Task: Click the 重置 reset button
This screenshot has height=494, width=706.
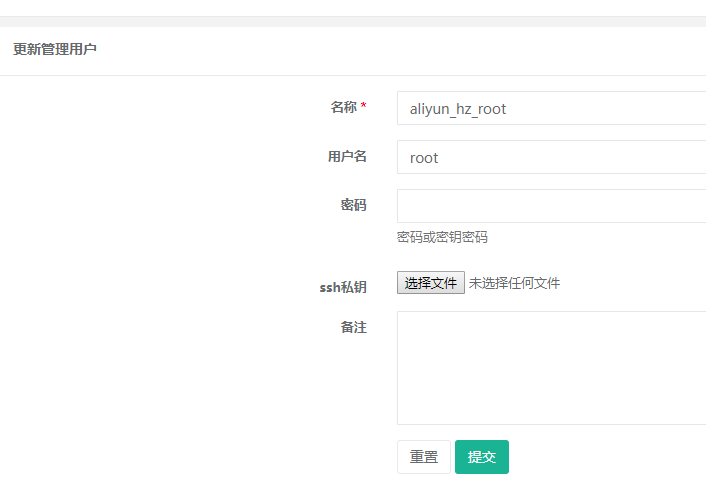Action: coord(424,457)
